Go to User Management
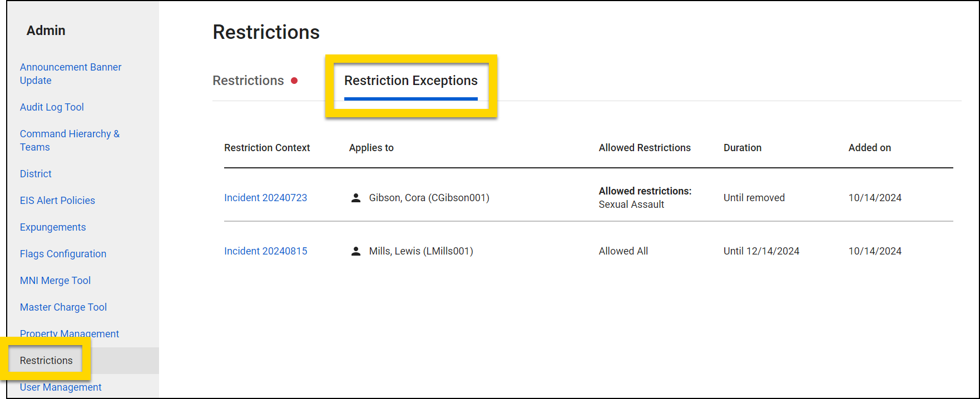This screenshot has height=399, width=980. [61, 387]
